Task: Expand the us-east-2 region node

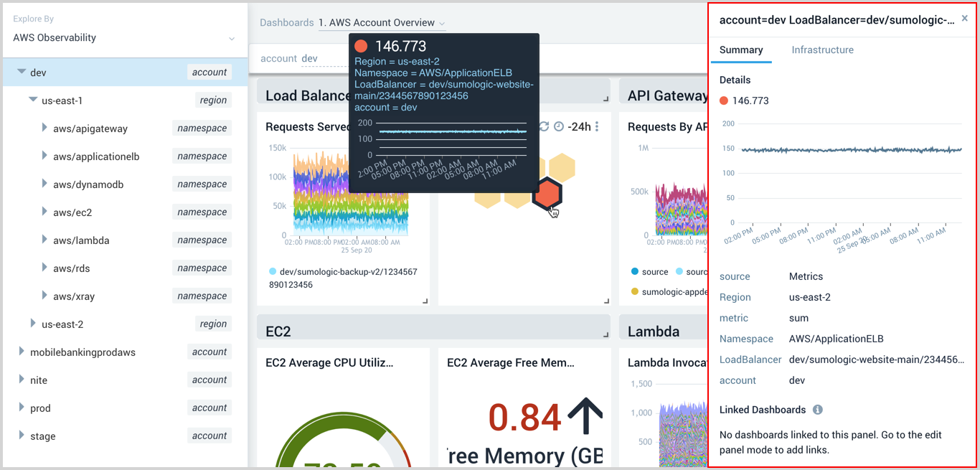Action: 33,324
